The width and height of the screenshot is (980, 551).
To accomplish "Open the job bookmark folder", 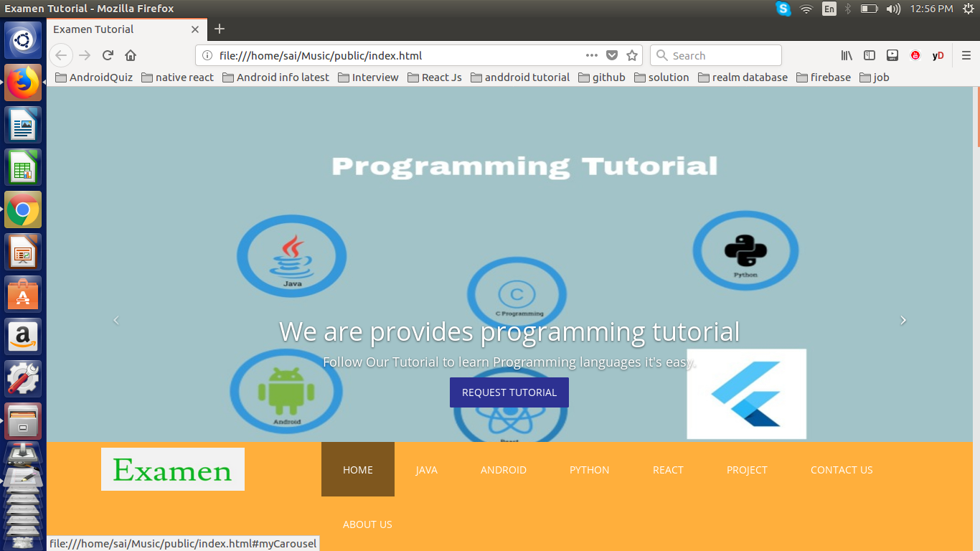I will (x=874, y=77).
